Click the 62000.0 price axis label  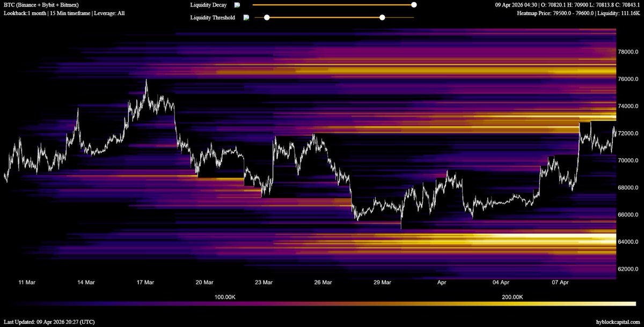click(x=627, y=269)
